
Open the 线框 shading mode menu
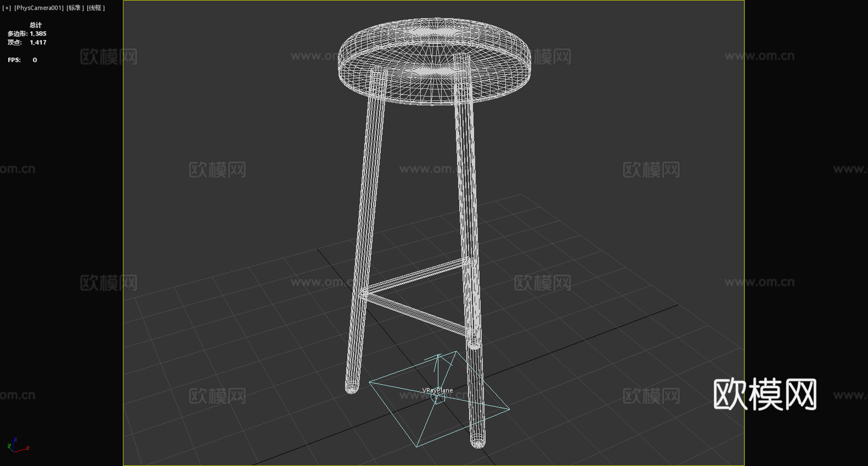(95, 8)
